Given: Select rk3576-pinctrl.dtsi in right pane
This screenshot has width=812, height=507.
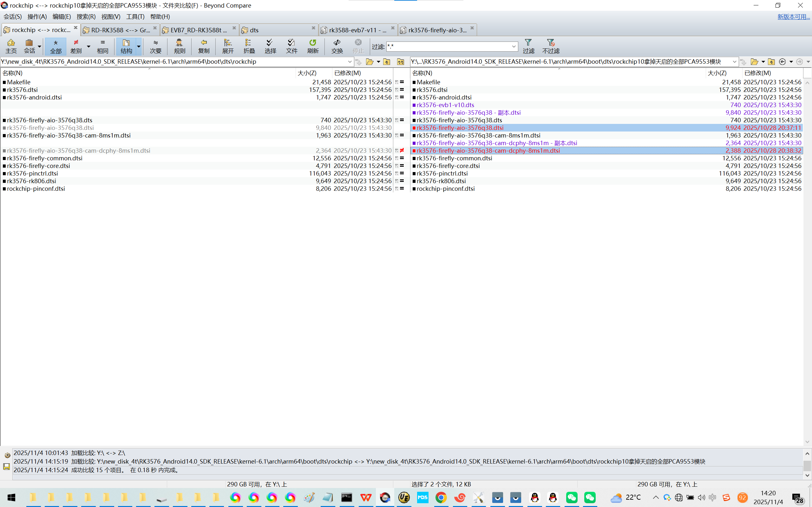Looking at the screenshot, I should coord(442,173).
